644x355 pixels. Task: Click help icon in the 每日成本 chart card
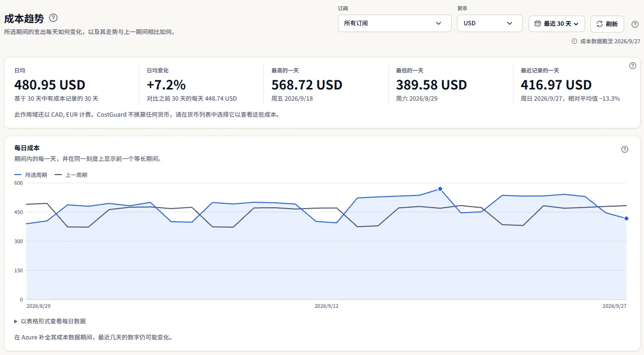(x=625, y=149)
